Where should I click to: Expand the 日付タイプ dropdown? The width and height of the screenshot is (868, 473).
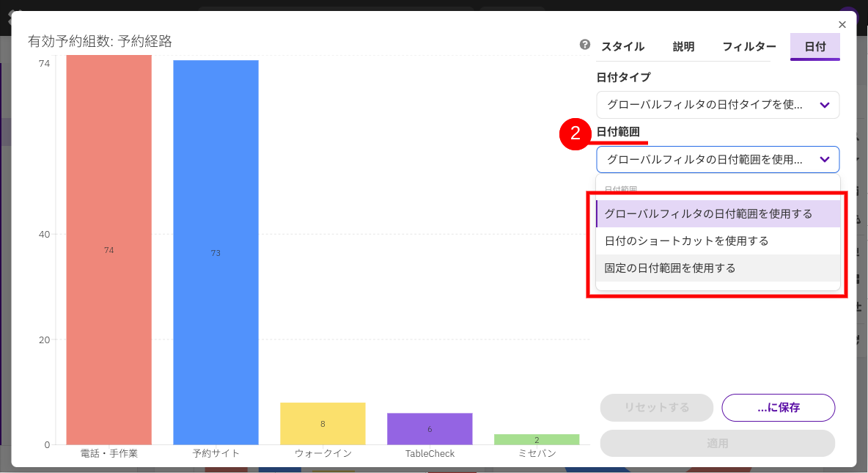717,105
